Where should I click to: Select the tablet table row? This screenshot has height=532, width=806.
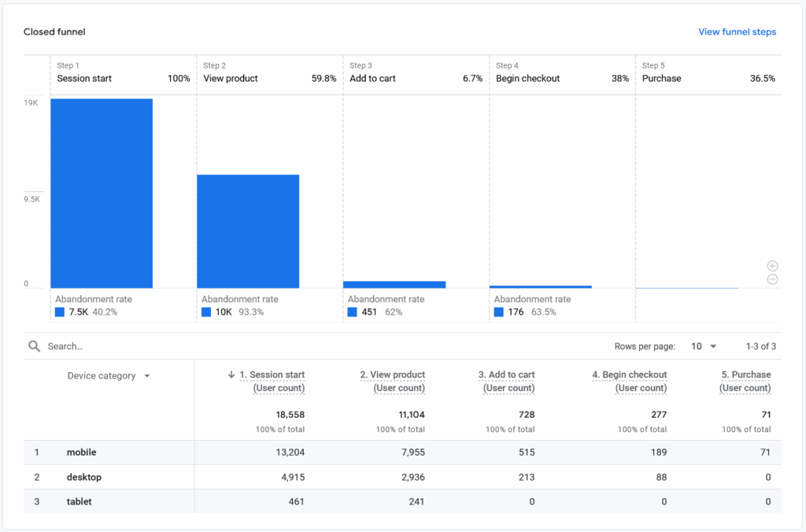tap(79, 501)
